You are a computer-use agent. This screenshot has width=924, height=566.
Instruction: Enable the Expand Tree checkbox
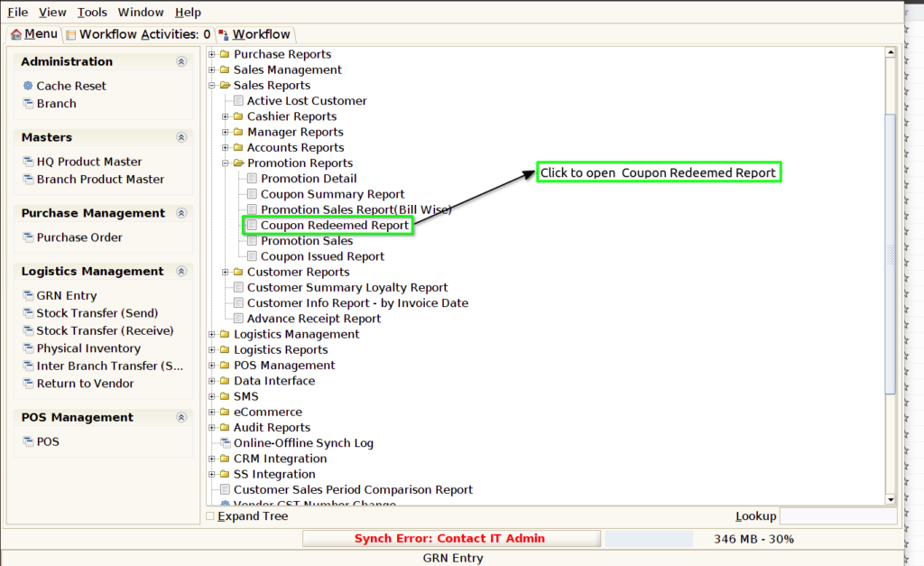click(x=210, y=515)
